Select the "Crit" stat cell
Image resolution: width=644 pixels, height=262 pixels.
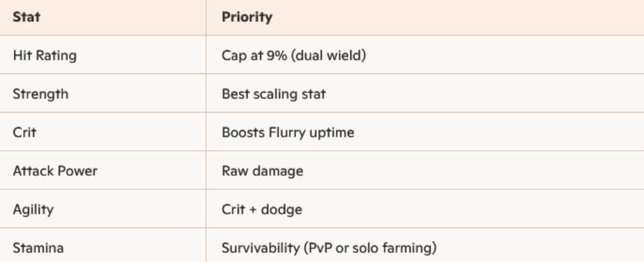click(x=23, y=133)
